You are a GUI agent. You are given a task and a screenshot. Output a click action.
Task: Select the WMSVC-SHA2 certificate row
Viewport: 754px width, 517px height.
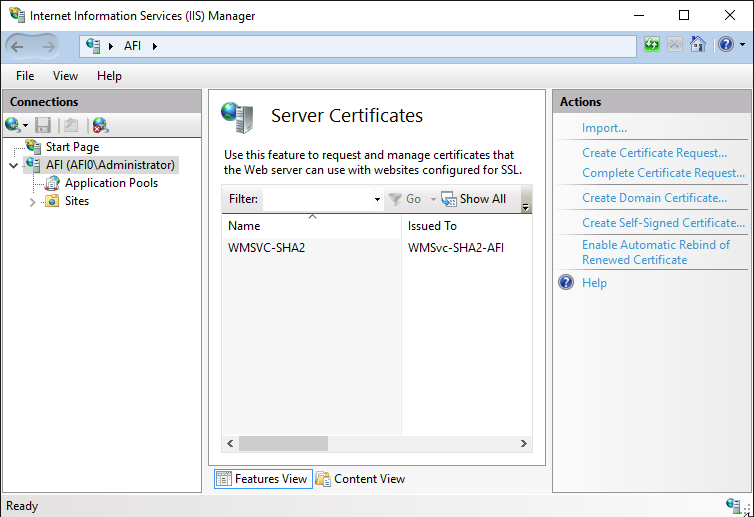tap(266, 248)
